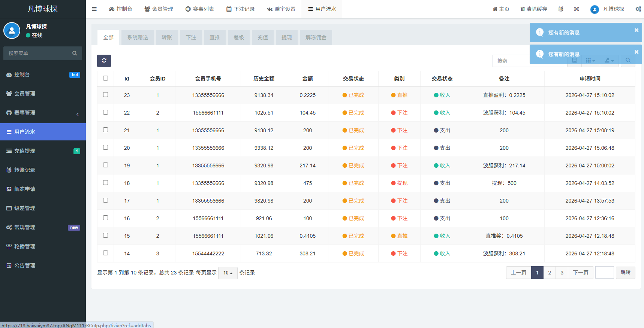The image size is (644, 328).
Task: Open 充值提现 in sidebar
Action: [x=43, y=151]
